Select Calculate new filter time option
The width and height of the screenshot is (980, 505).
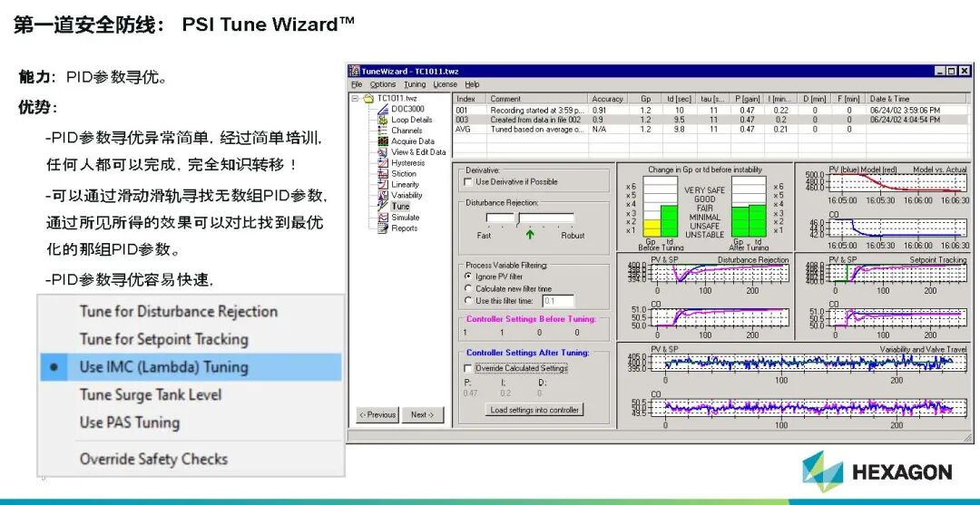(468, 288)
